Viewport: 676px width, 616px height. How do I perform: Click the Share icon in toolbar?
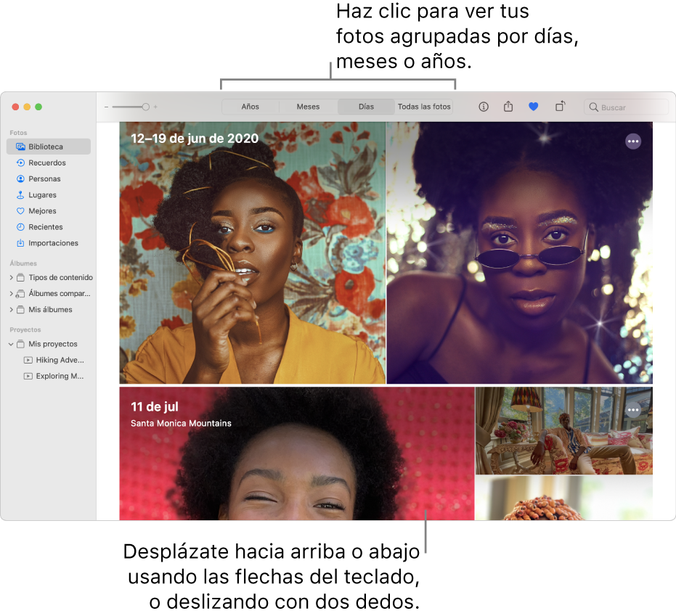point(508,107)
